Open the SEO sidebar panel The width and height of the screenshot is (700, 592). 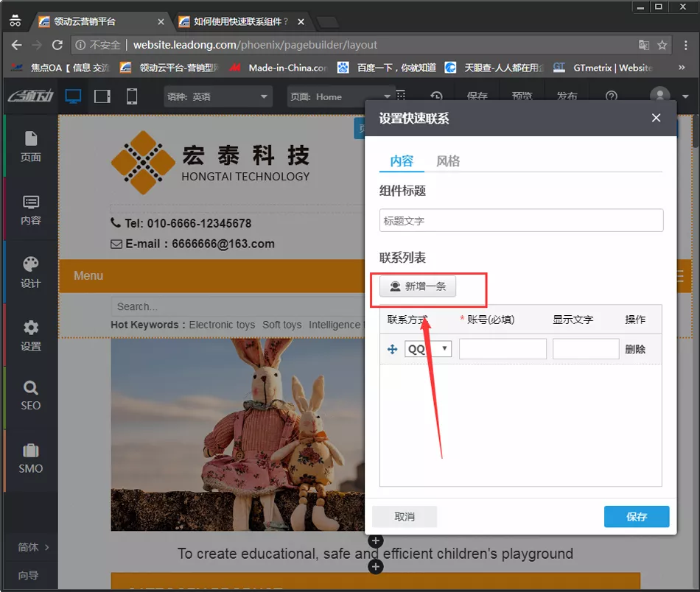(30, 395)
